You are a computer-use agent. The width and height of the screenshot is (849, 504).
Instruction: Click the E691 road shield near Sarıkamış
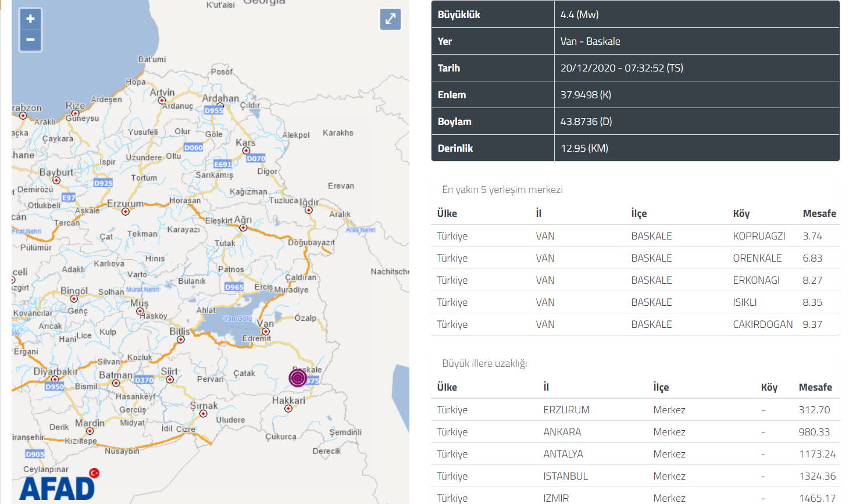pos(223,165)
